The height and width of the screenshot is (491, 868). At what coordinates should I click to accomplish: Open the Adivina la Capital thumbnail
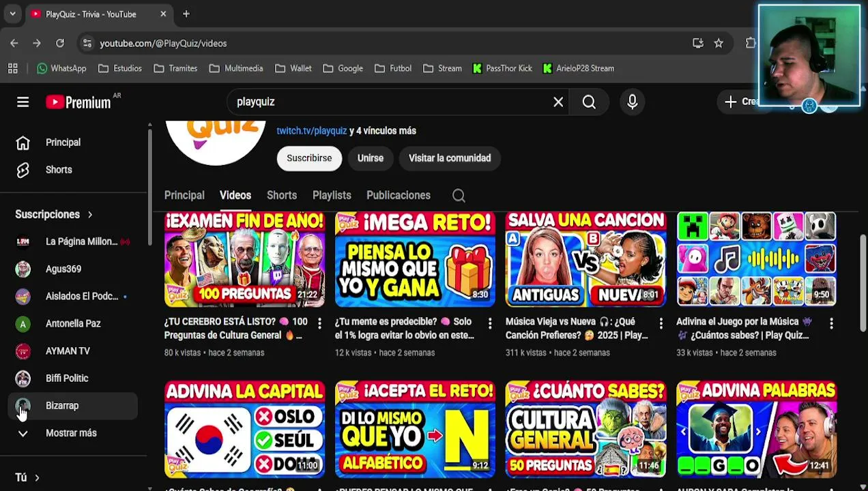(x=244, y=429)
